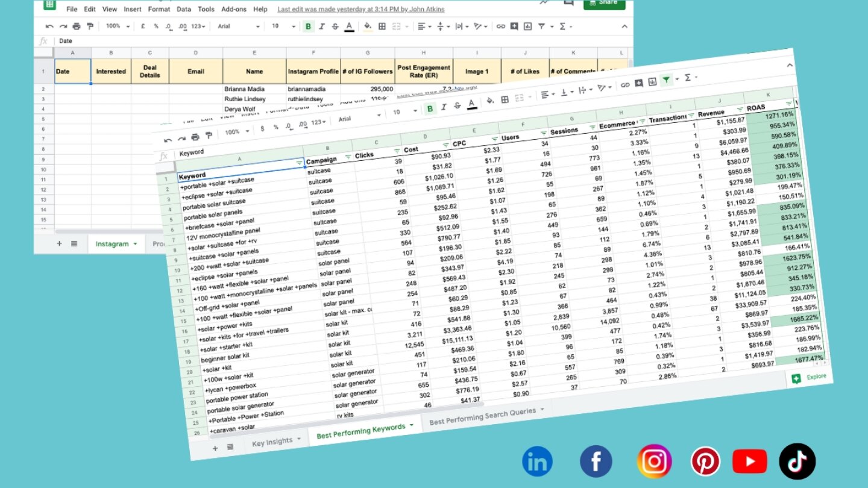Open all sheets list in Instagram spreadsheet
The height and width of the screenshot is (488, 868).
[x=74, y=243]
